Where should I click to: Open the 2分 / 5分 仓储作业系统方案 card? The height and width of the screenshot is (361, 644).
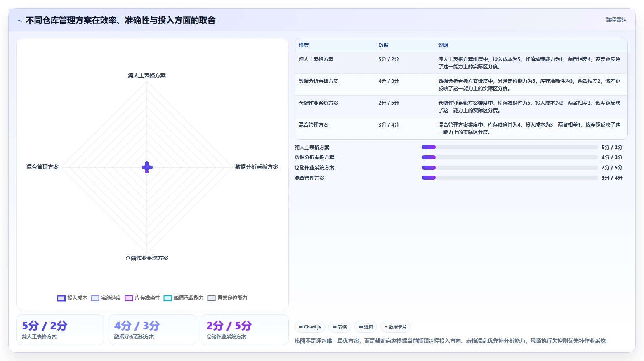(244, 330)
